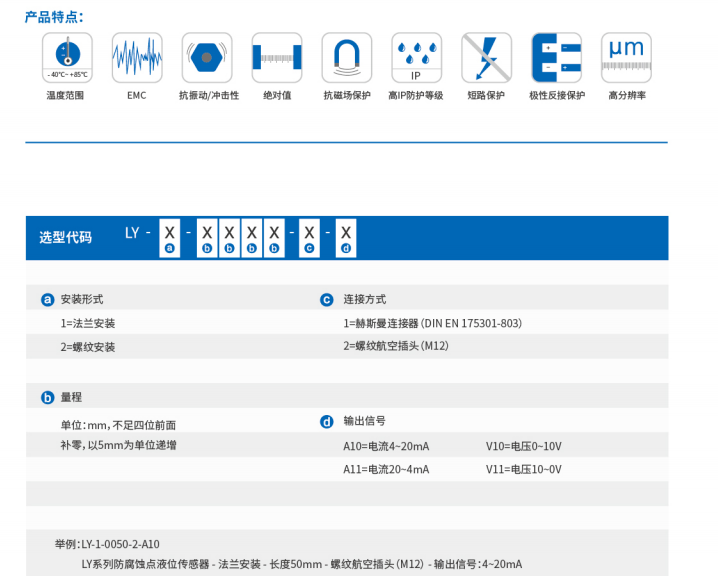Select the 1=法兰安装 mounting option

88,323
